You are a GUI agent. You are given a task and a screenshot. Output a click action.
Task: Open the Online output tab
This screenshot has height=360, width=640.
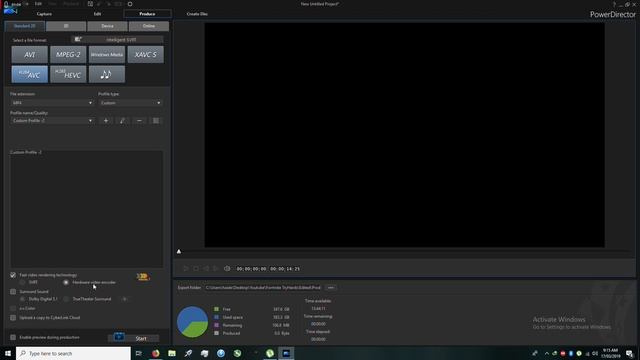coord(149,26)
